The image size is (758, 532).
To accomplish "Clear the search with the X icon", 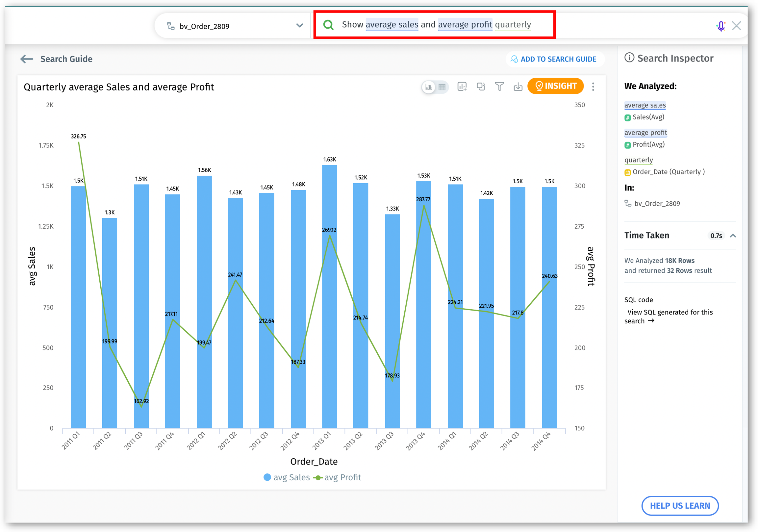I will coord(736,26).
